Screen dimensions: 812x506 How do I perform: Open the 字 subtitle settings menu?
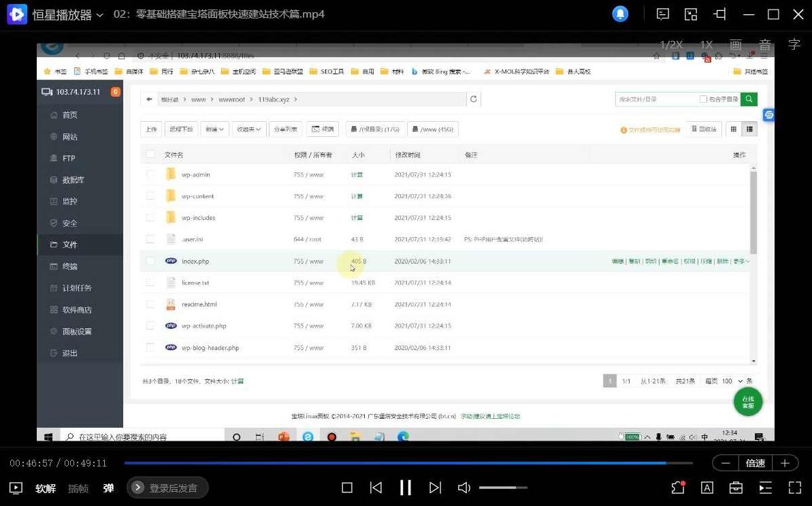coord(794,44)
